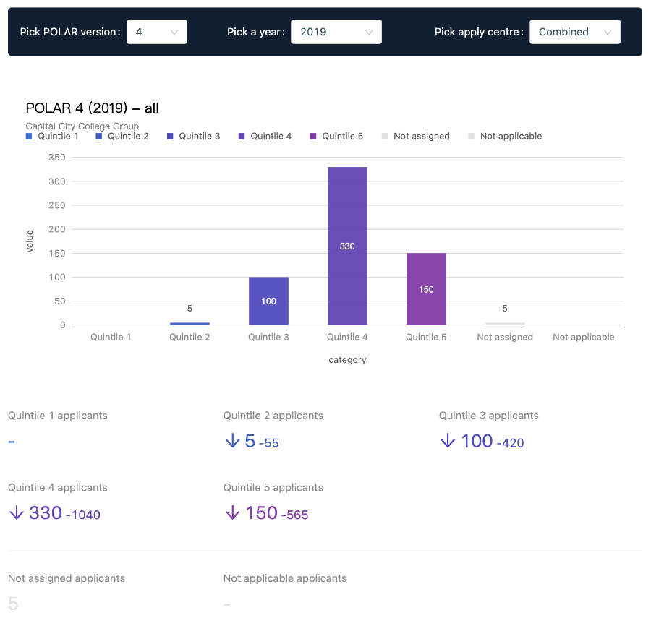Viewport: 651px width, 644px height.
Task: Toggle Not applicable legend entry
Action: (505, 137)
